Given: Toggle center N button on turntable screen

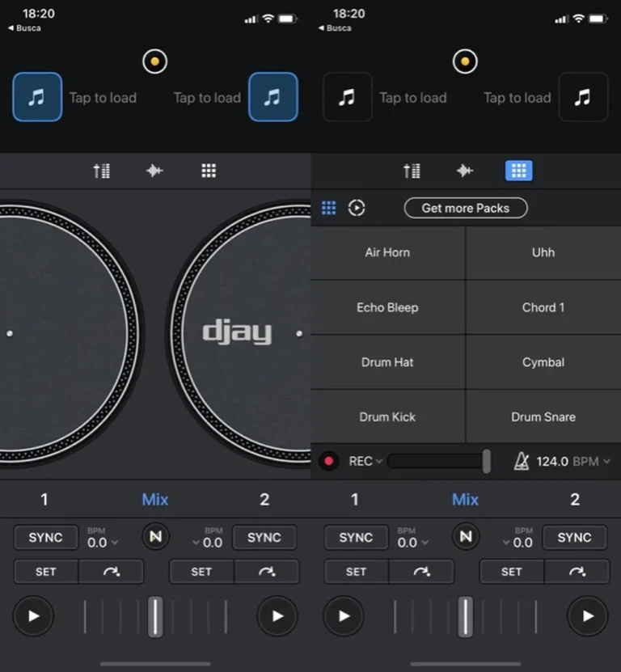Looking at the screenshot, I should 154,537.
